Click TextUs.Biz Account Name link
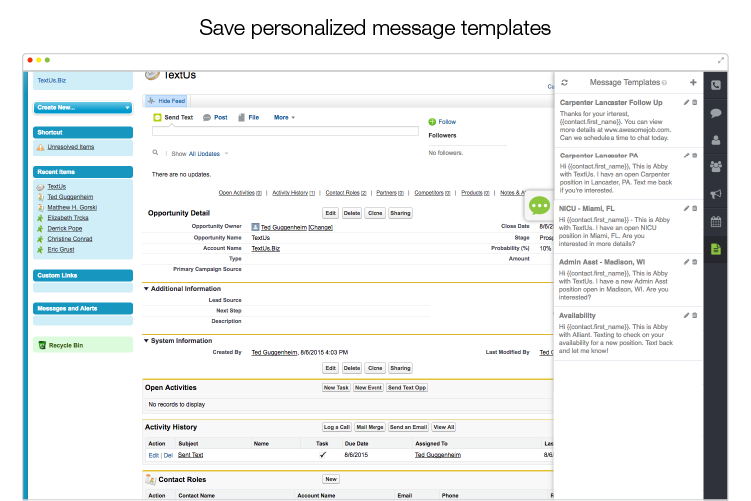 (265, 249)
